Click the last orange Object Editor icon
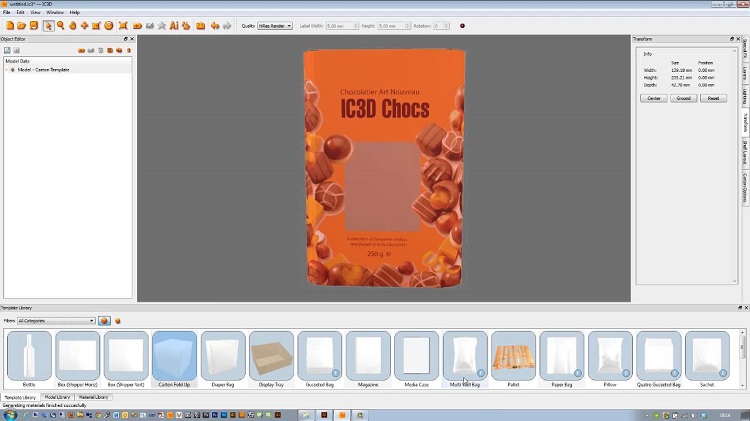 (x=128, y=50)
